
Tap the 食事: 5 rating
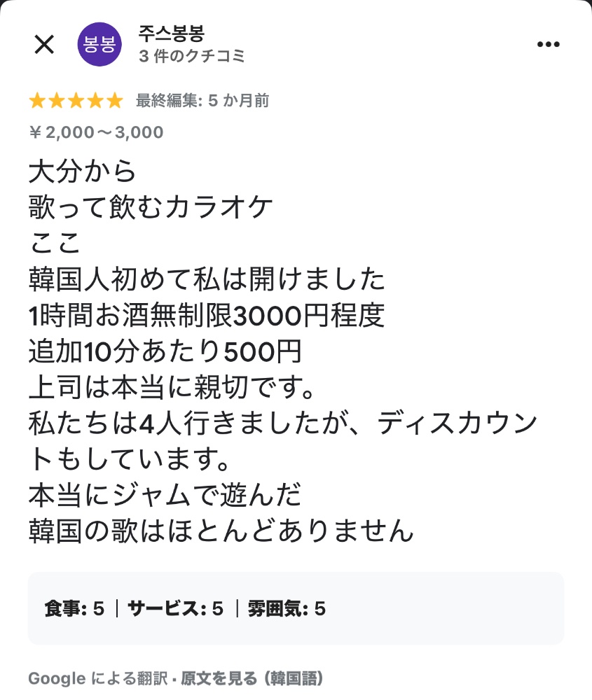tap(74, 609)
